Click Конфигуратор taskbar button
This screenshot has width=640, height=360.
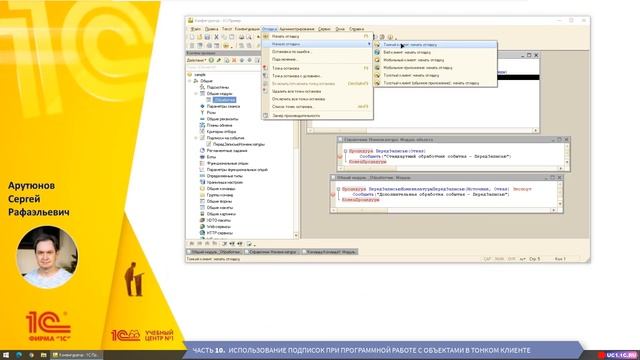76,355
